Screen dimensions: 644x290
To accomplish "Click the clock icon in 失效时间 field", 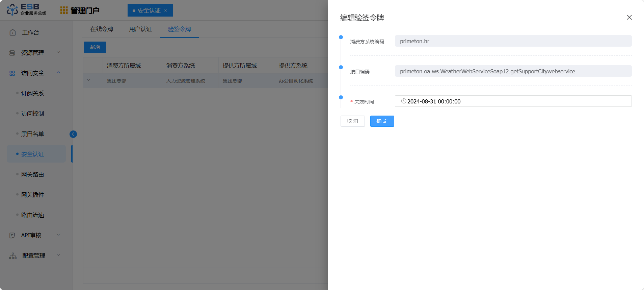I will tap(403, 101).
